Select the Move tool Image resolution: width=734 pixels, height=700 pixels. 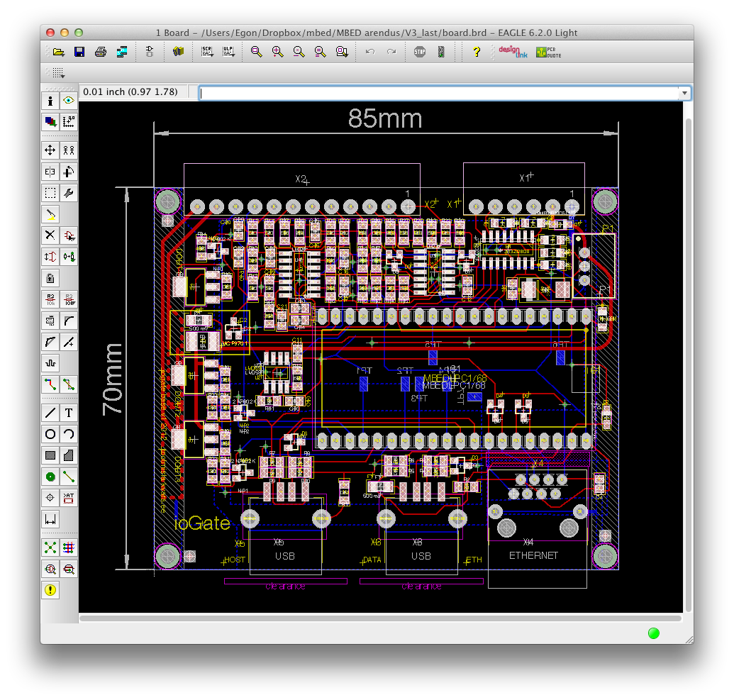(x=50, y=150)
